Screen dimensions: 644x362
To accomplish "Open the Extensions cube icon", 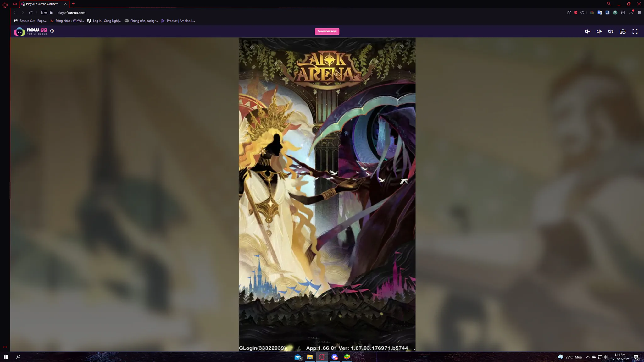I will [x=623, y=13].
